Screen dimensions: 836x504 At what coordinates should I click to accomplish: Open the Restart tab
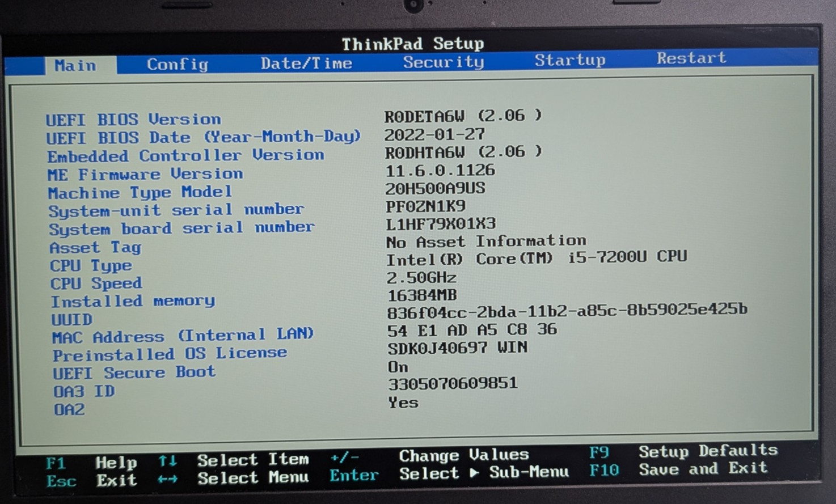(x=691, y=58)
